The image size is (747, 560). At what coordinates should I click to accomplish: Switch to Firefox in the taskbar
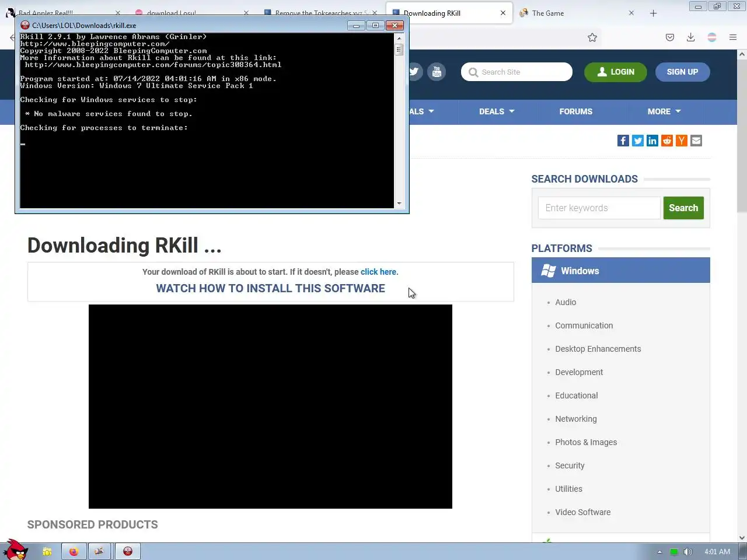click(74, 551)
